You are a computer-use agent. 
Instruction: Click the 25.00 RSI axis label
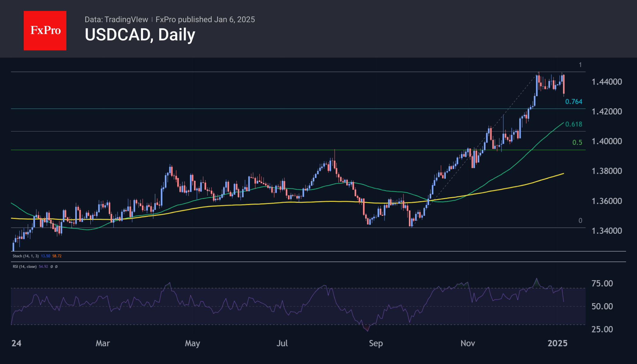(x=602, y=329)
